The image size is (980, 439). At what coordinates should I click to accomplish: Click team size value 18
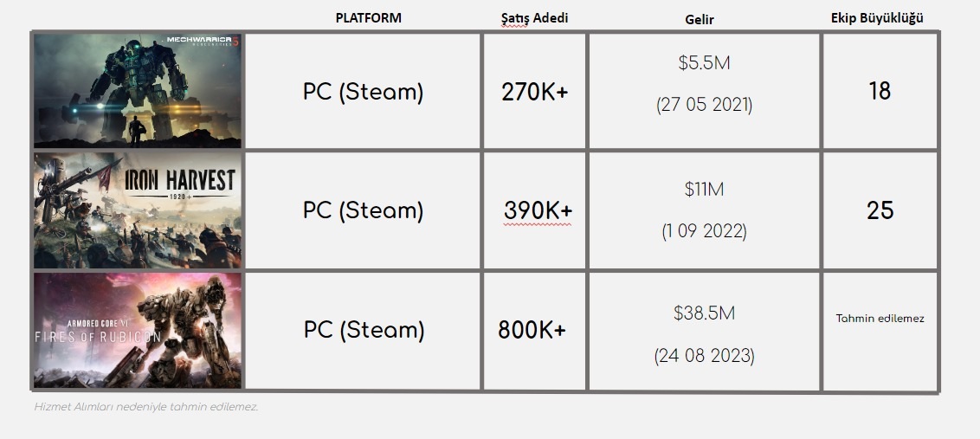880,91
